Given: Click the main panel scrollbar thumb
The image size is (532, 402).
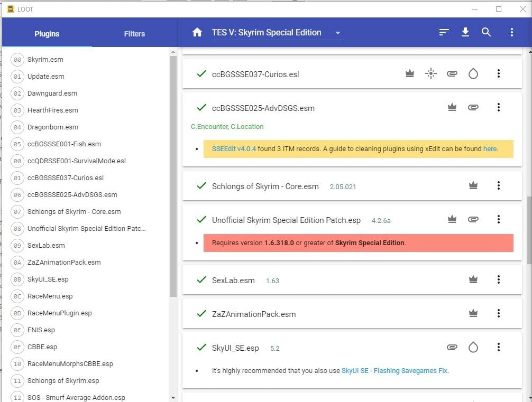Looking at the screenshot, I should [529, 230].
